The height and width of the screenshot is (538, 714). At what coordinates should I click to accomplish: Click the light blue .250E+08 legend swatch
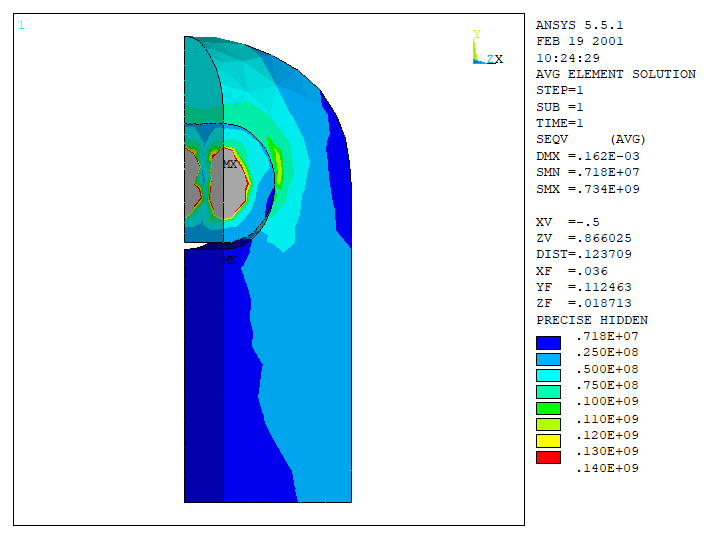pyautogui.click(x=548, y=359)
